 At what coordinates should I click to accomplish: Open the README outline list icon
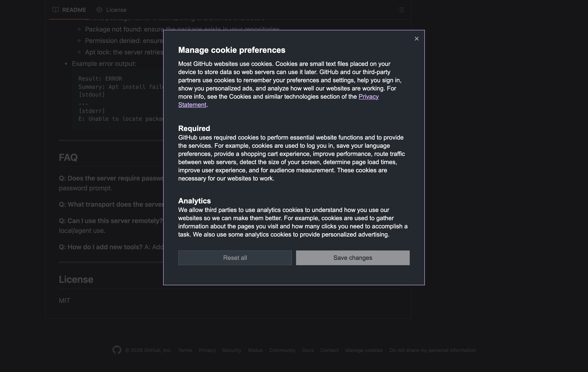[x=401, y=10]
